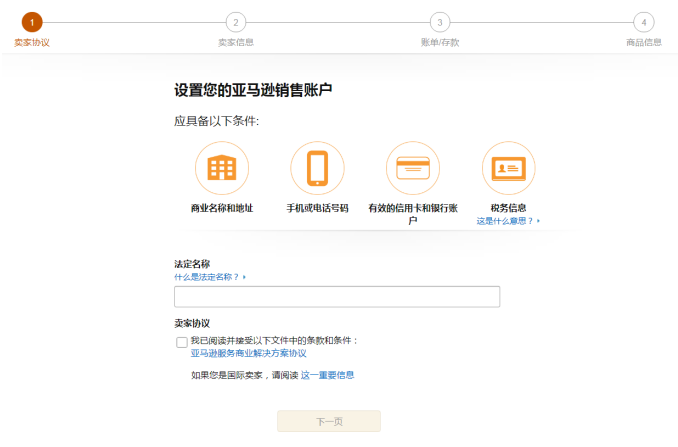
Task: Open the 这一重要信息 link
Action: coord(327,375)
